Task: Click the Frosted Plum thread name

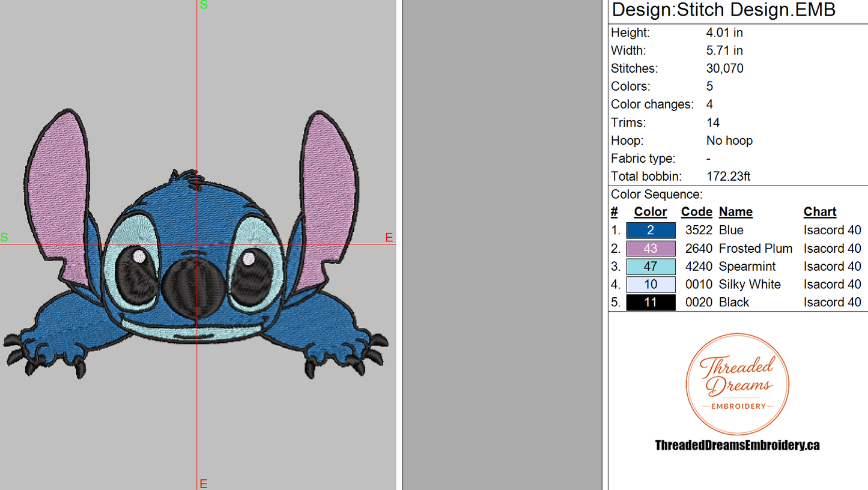Action: pyautogui.click(x=756, y=248)
